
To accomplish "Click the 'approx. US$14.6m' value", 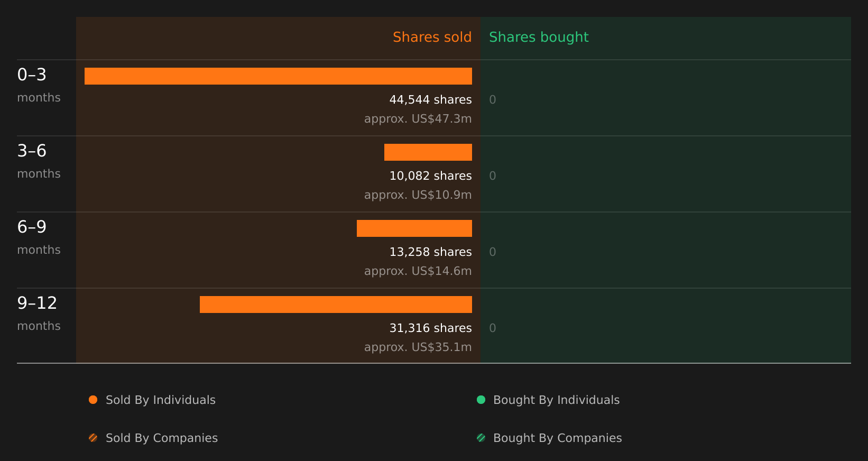I will point(418,271).
